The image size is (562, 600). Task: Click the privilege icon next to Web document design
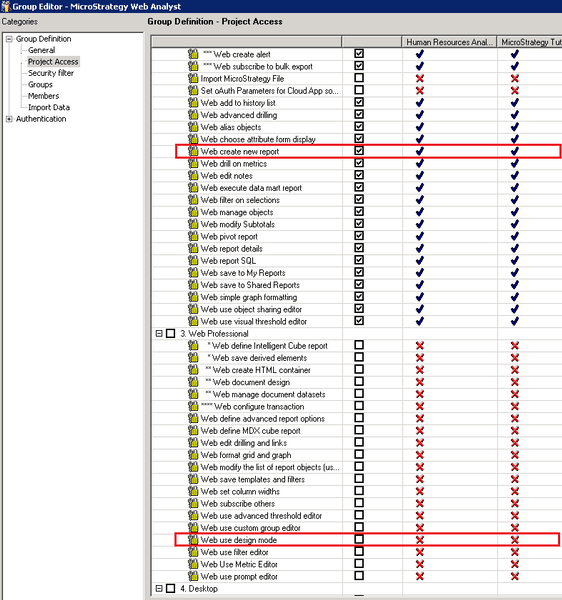[x=193, y=382]
